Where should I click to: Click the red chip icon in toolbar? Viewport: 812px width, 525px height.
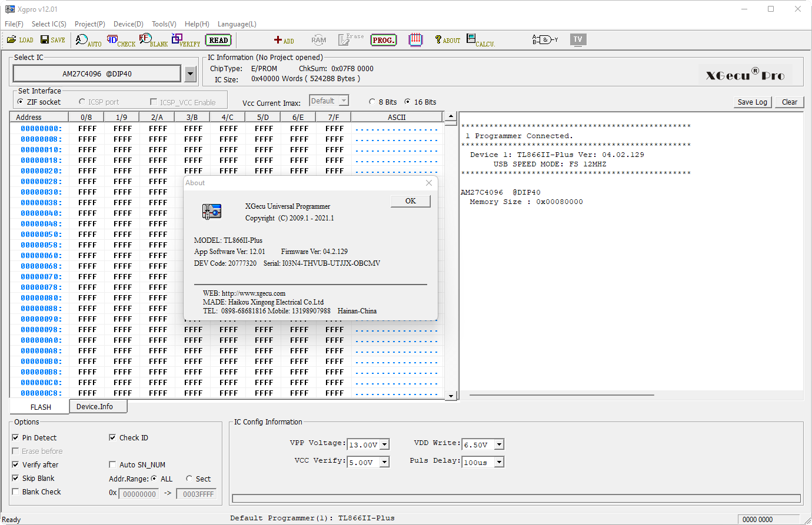(415, 39)
